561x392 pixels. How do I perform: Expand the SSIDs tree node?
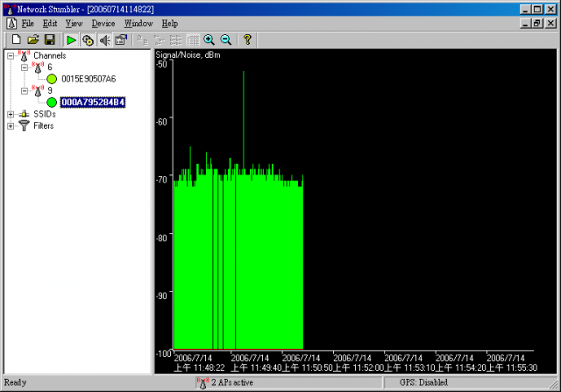[x=11, y=114]
